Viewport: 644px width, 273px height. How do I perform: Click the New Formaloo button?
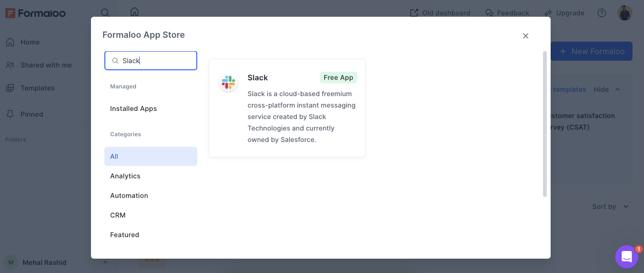click(591, 51)
